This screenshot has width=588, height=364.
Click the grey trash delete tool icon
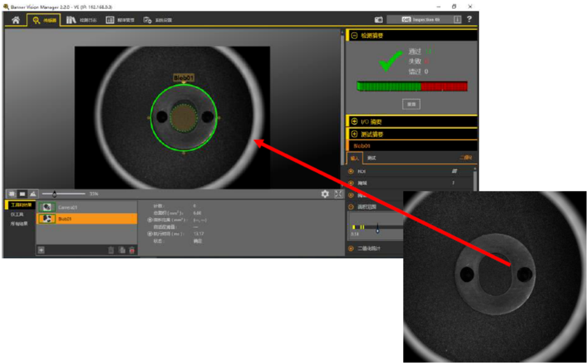coord(111,250)
